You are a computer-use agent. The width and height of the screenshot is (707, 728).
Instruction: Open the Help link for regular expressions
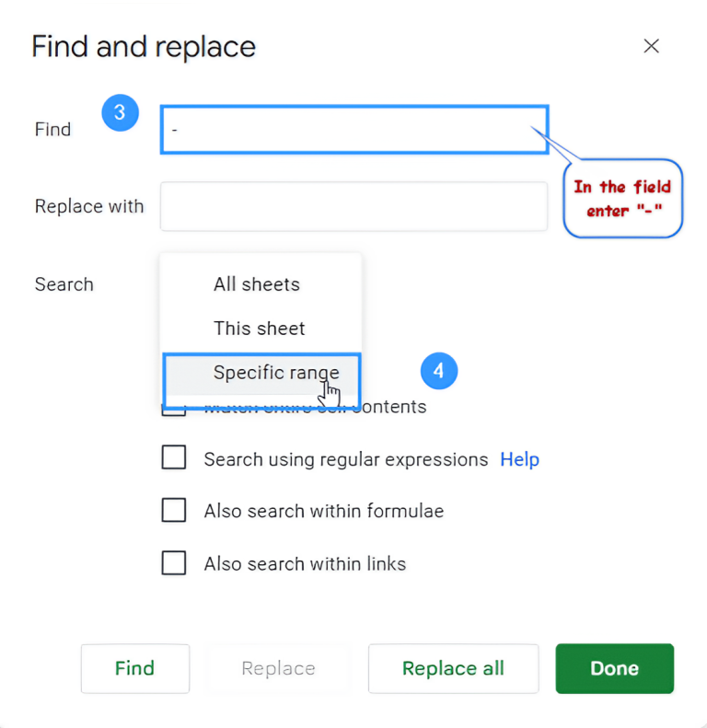(x=519, y=459)
